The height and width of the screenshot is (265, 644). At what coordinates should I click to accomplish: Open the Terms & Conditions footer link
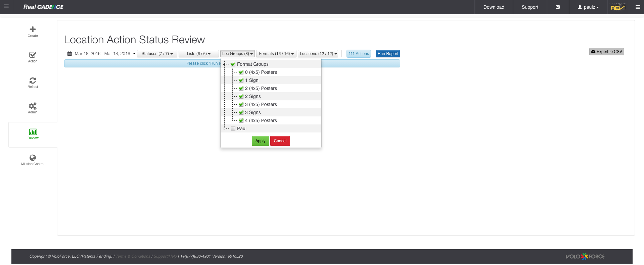tap(133, 256)
